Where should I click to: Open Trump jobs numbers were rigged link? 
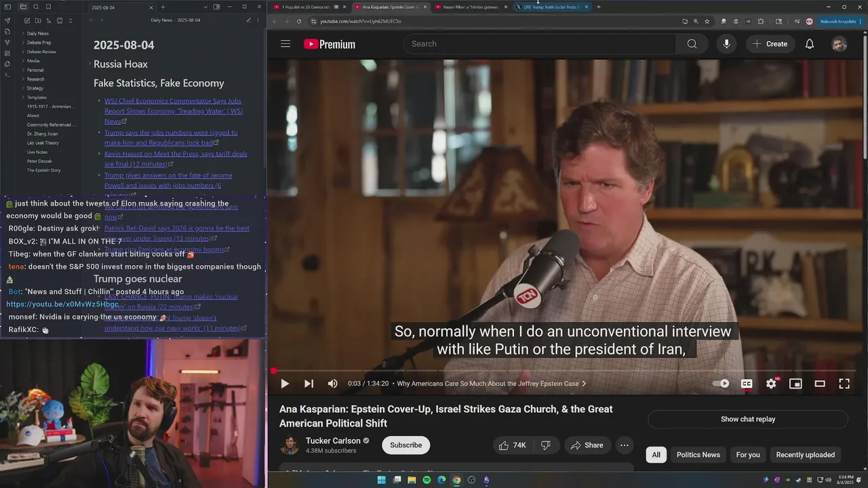pos(171,138)
